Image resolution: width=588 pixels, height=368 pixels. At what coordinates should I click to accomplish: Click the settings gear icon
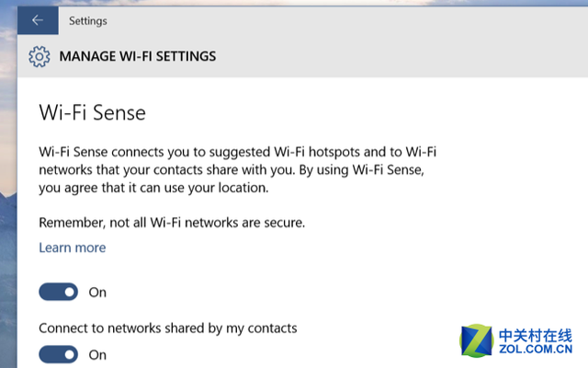(x=39, y=57)
